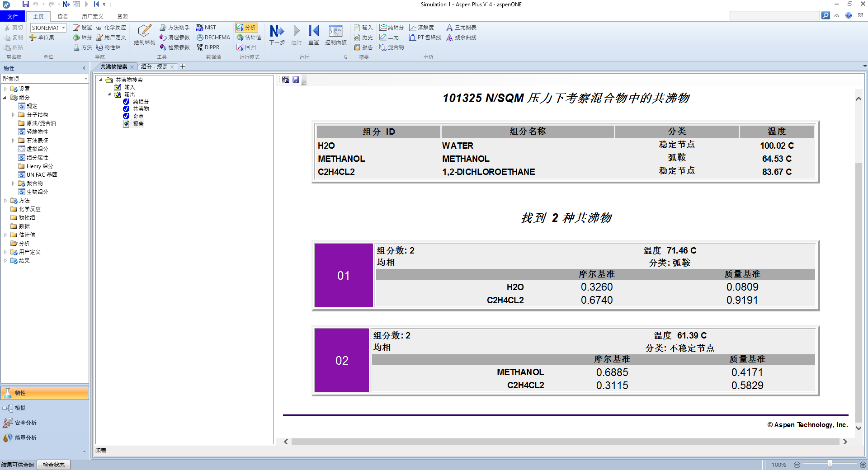Open Chemistry (化学反应) Na+ ribbon item

pyautogui.click(x=111, y=28)
